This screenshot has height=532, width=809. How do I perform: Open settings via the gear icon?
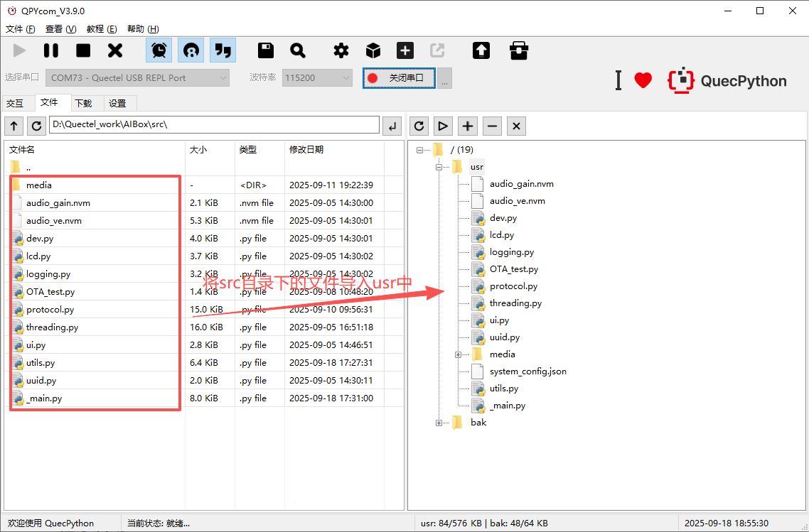[x=341, y=50]
